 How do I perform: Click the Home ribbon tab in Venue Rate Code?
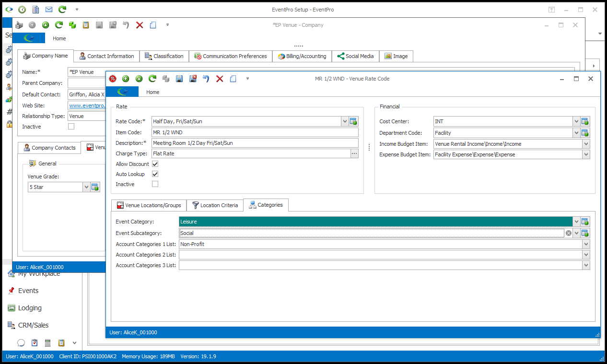pyautogui.click(x=153, y=92)
